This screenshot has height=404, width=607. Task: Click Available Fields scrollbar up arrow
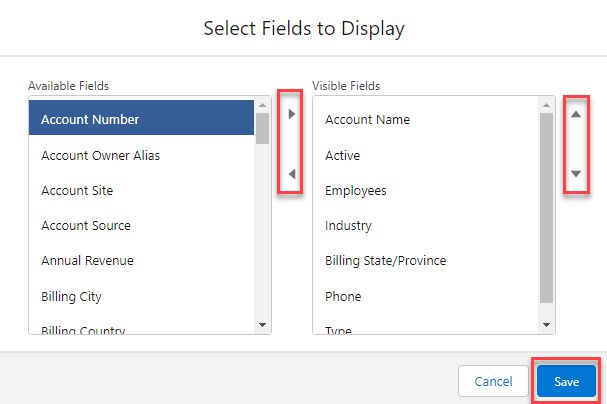(262, 105)
